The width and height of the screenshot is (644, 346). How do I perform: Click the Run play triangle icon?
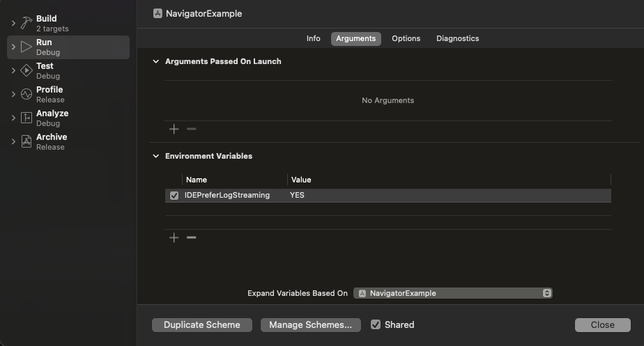pyautogui.click(x=26, y=47)
